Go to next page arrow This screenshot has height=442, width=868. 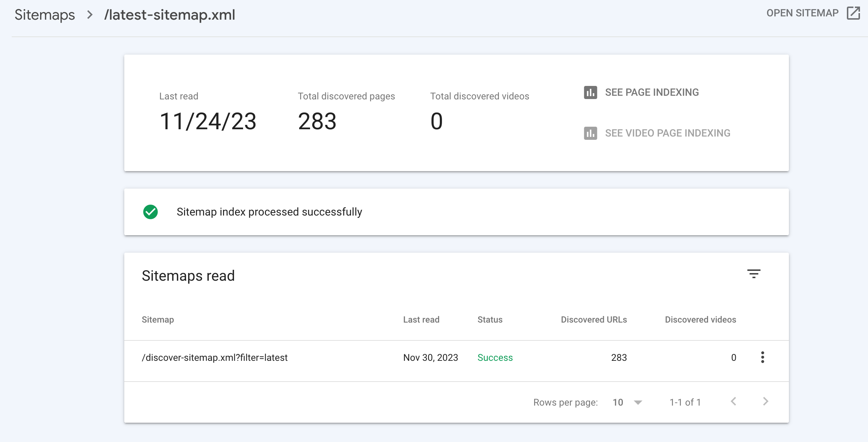click(x=765, y=402)
